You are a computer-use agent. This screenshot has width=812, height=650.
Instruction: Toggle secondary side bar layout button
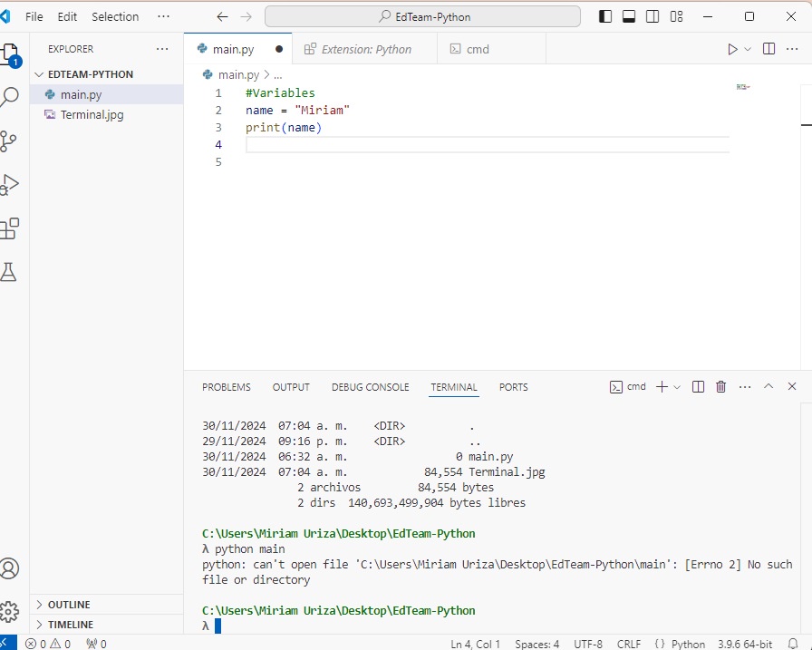coord(652,16)
